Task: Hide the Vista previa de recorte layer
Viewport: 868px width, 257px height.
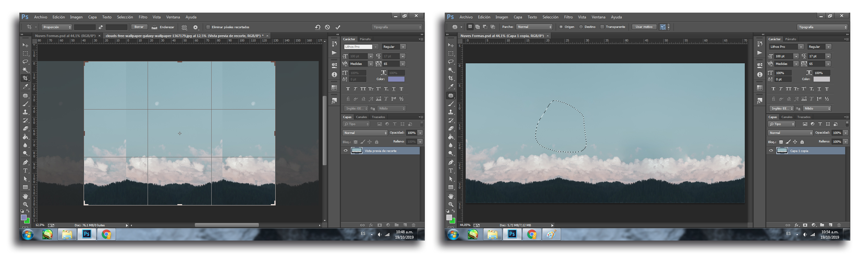Action: point(345,151)
